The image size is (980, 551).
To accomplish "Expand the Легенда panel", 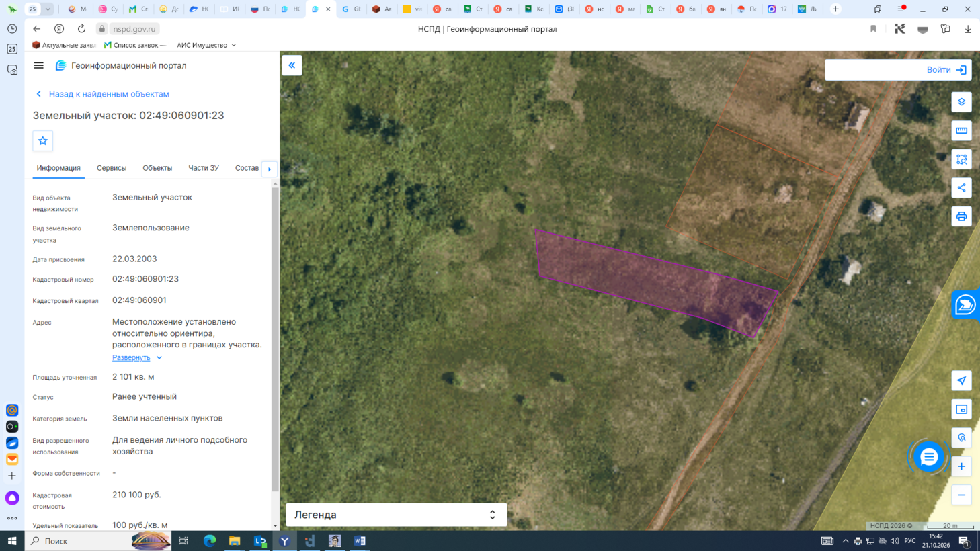I will pyautogui.click(x=397, y=515).
